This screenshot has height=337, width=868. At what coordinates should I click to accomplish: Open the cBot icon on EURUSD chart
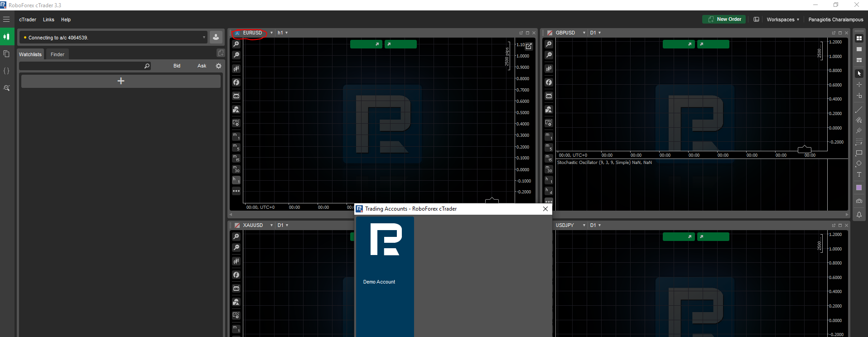(236, 96)
